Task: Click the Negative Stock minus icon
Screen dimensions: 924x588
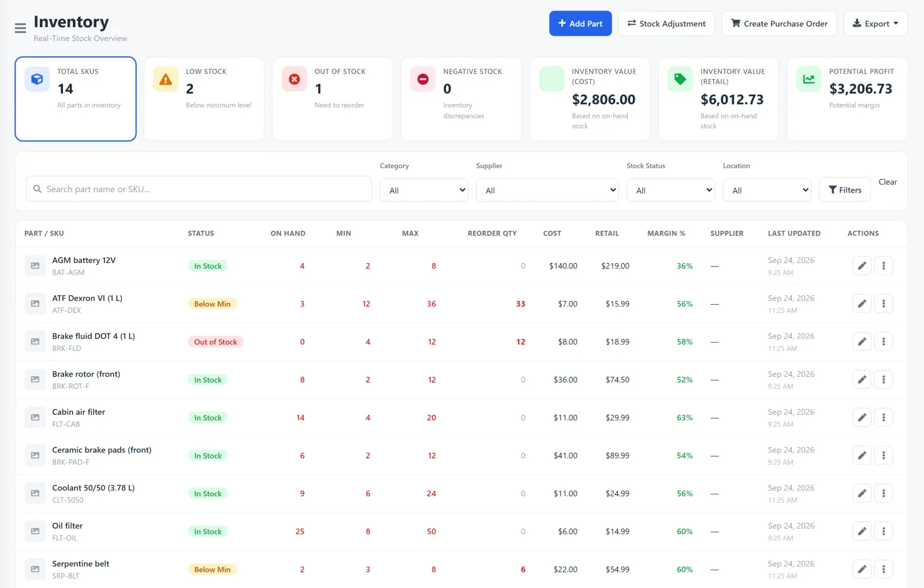Action: tap(423, 79)
